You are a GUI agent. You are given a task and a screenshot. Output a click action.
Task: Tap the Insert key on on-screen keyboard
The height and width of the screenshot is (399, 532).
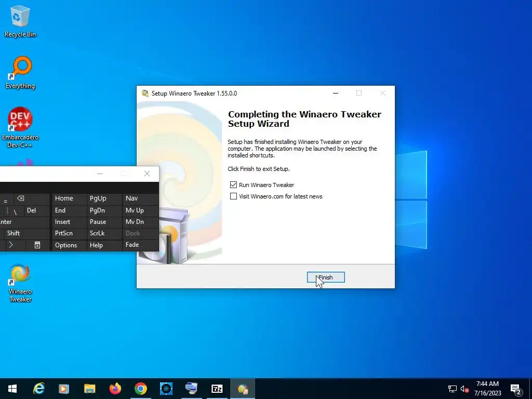pyautogui.click(x=69, y=222)
